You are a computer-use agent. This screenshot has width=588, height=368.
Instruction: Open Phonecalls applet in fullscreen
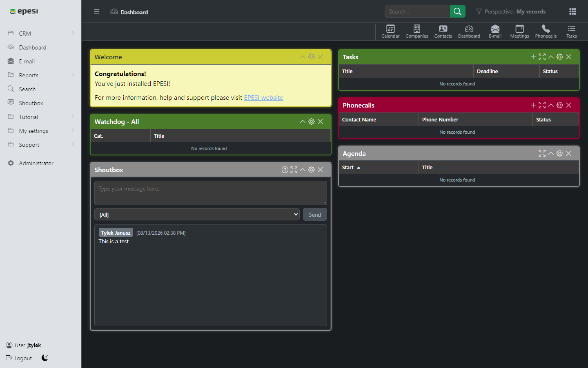point(542,105)
